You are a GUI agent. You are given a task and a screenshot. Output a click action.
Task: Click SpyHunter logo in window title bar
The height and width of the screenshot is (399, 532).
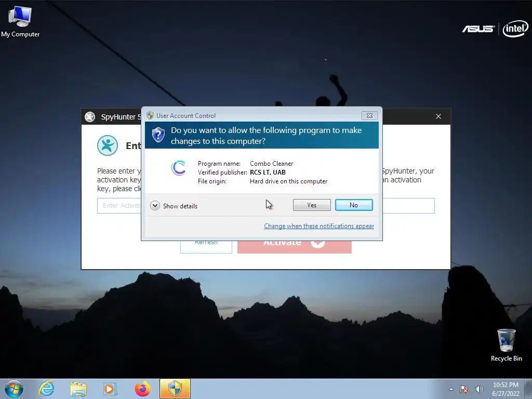pyautogui.click(x=90, y=117)
